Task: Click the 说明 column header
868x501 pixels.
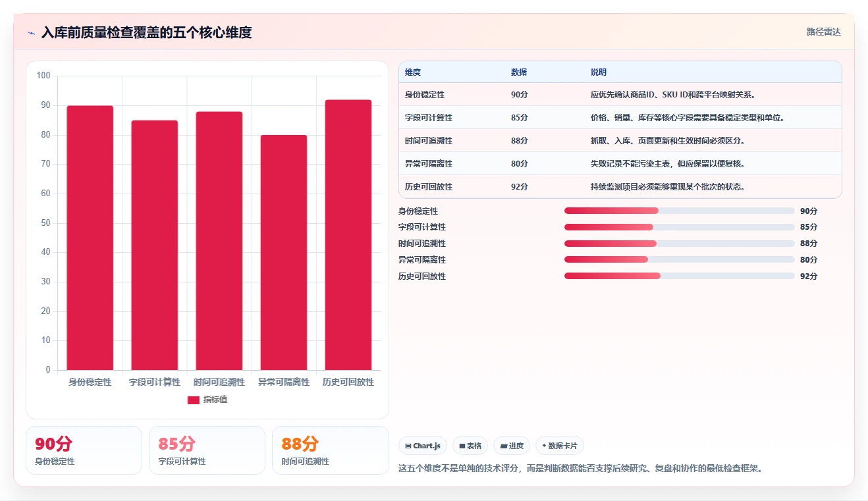Action: tap(599, 72)
